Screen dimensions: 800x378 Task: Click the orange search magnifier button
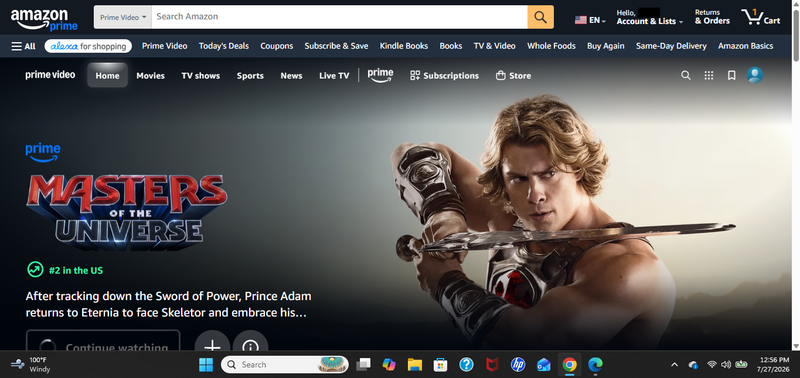(540, 17)
